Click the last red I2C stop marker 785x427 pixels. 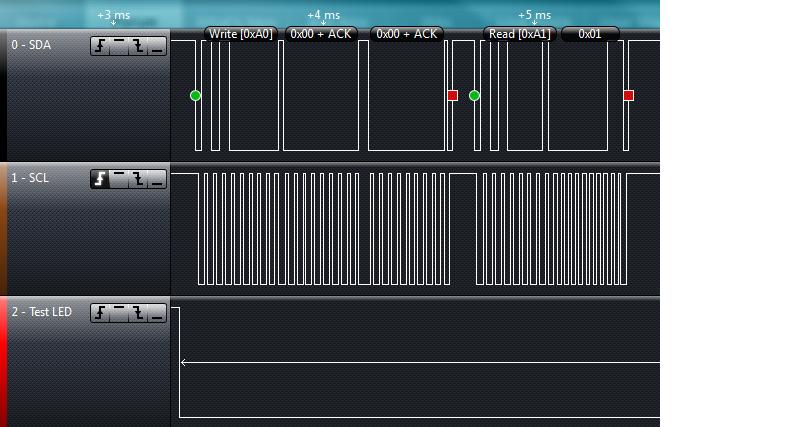point(628,95)
